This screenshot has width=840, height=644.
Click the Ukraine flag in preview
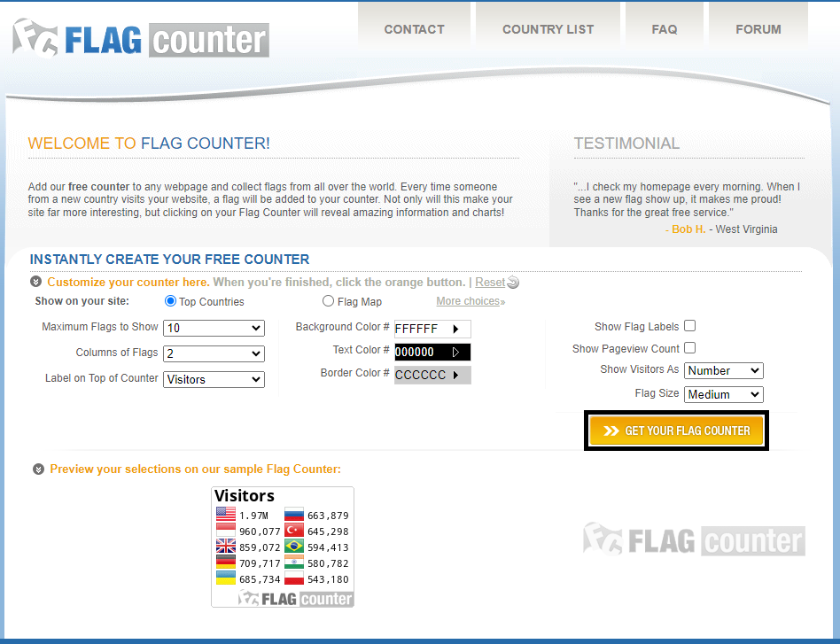(x=226, y=578)
